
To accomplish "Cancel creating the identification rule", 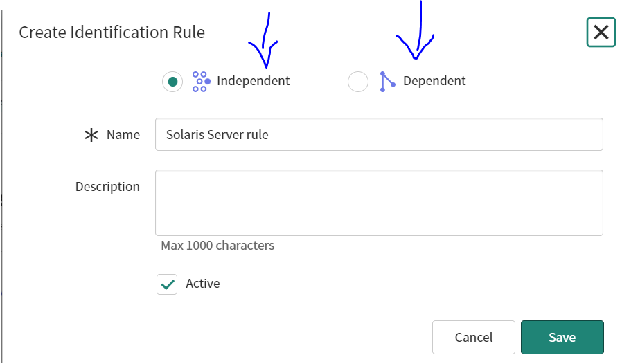I will [x=474, y=338].
